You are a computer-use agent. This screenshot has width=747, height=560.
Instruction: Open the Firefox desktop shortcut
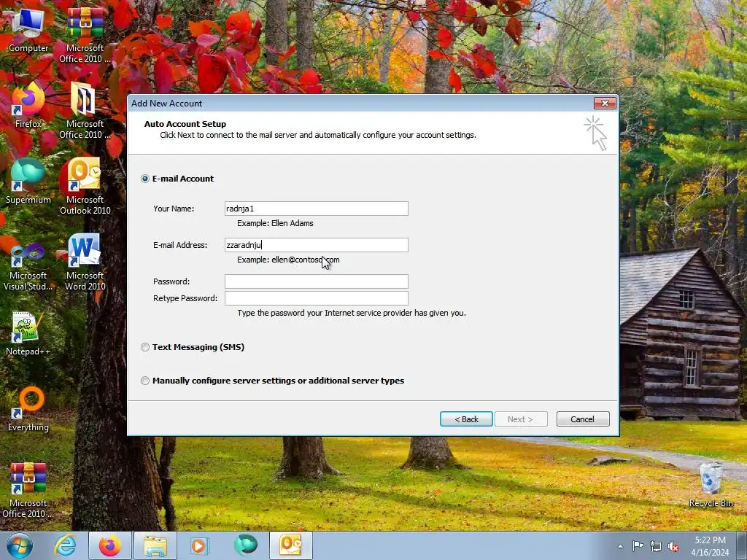[x=28, y=105]
